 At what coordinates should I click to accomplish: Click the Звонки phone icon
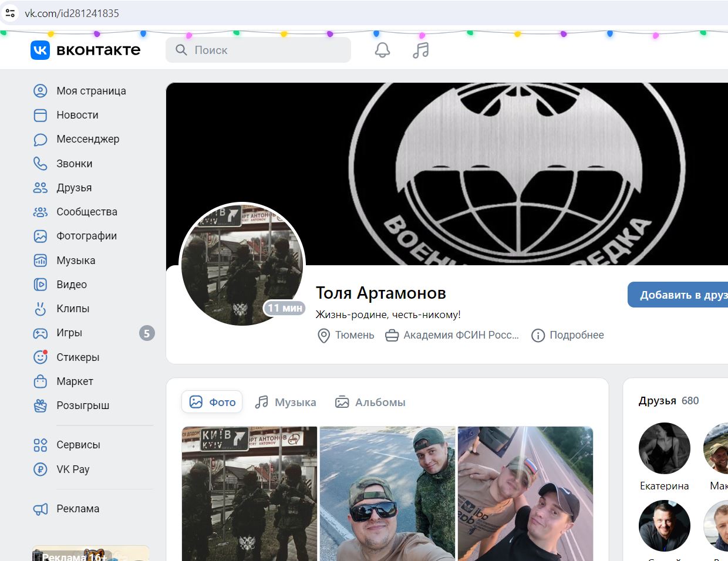pos(40,164)
